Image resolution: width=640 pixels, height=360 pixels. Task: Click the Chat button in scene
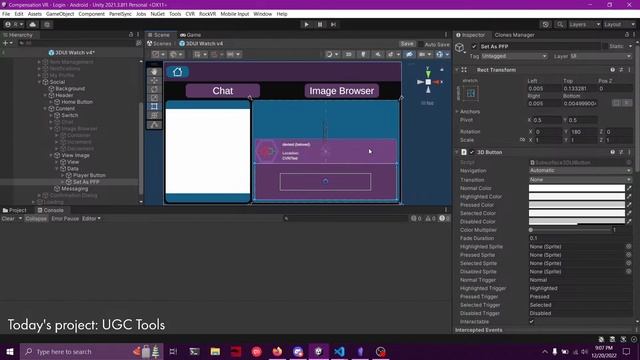[x=223, y=91]
